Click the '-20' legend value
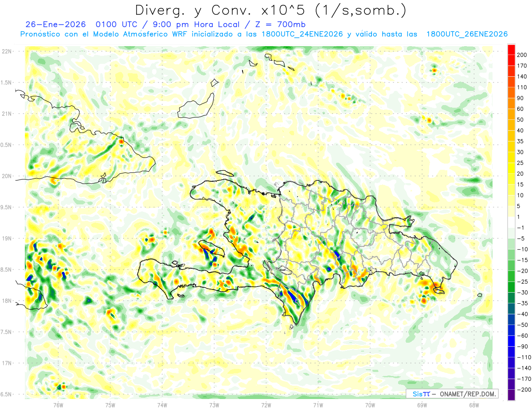 (x=524, y=271)
